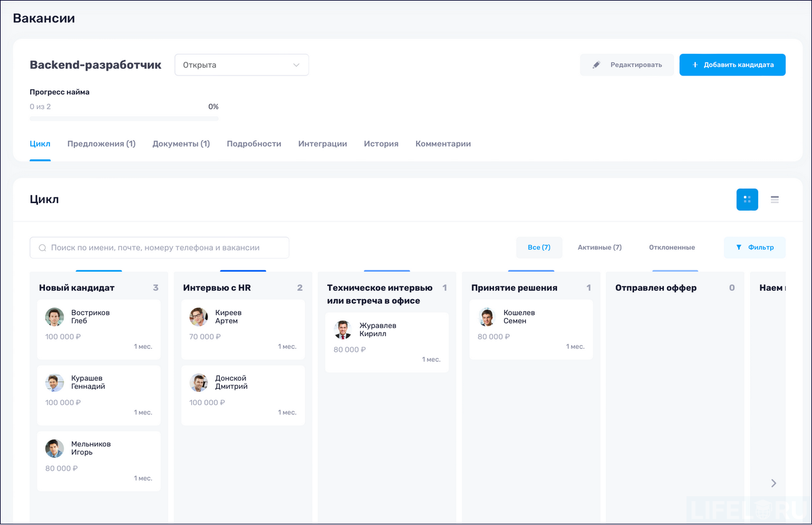Click the Редактировать button

[x=627, y=64]
